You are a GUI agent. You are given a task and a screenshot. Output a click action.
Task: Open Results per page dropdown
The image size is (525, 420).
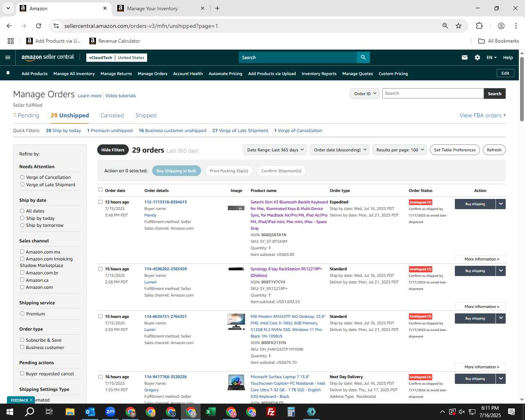[x=399, y=150]
